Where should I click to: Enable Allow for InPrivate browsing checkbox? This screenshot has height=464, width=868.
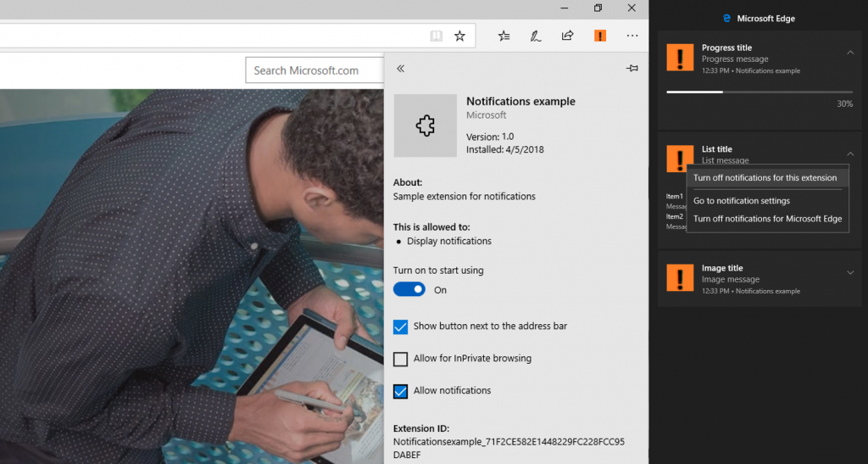pos(400,359)
